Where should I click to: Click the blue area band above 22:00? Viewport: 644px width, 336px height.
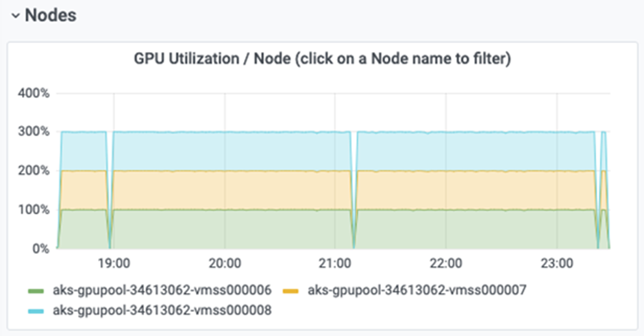(446, 151)
